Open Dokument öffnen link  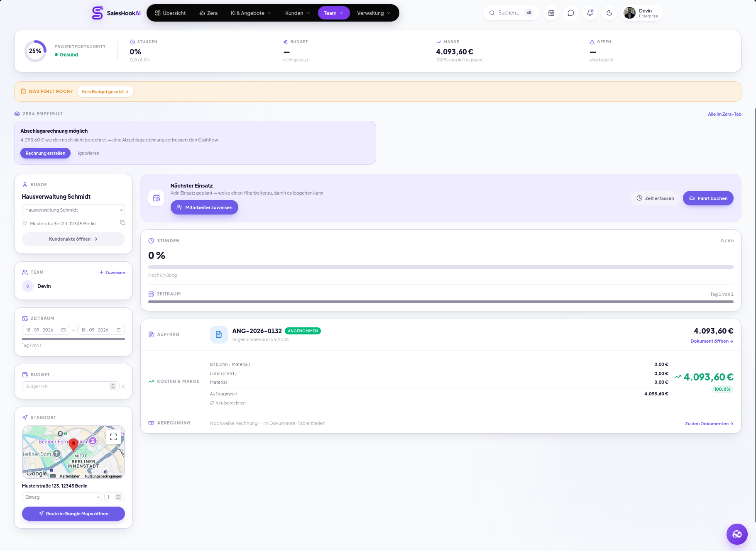(x=712, y=341)
